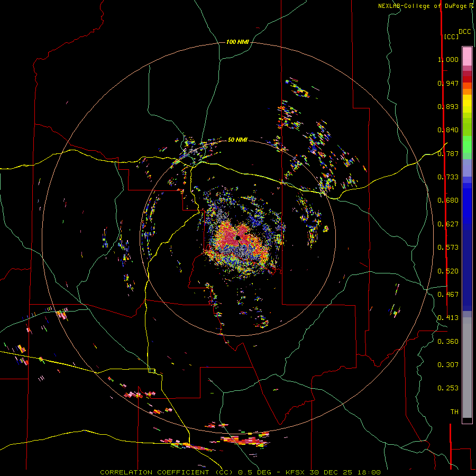This screenshot has width=476, height=476.
Task: Click the 0.467 scale value
Action: click(x=448, y=295)
